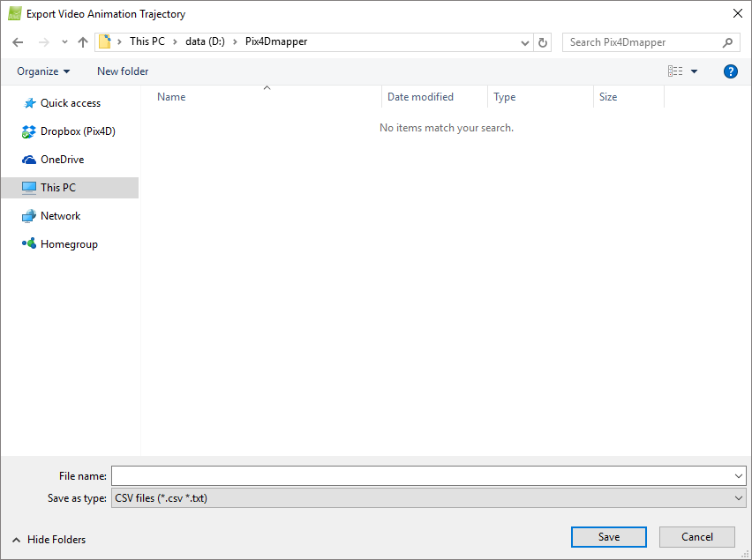Open the Help question mark icon
This screenshot has height=560, width=752.
pos(730,71)
